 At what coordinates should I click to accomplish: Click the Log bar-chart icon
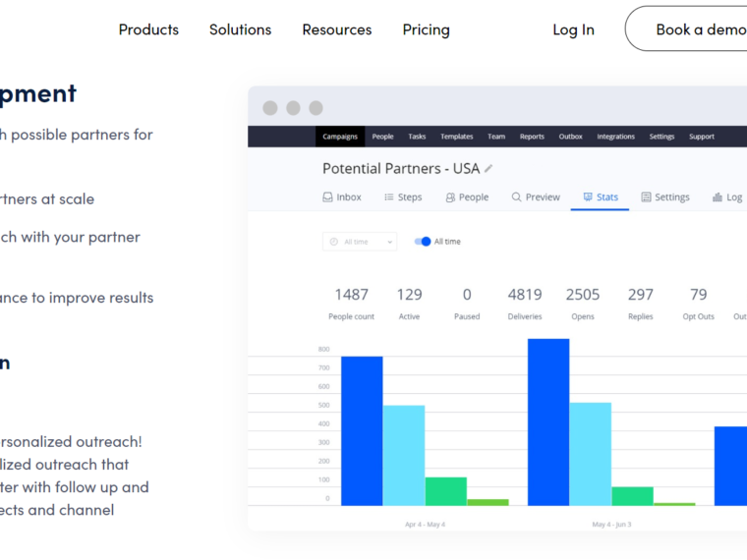[717, 197]
